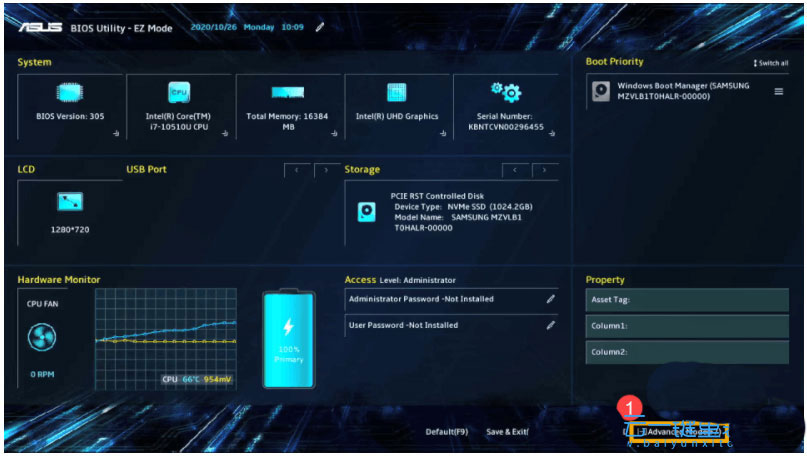
Task: Expand CPU details arrow
Action: (x=225, y=133)
